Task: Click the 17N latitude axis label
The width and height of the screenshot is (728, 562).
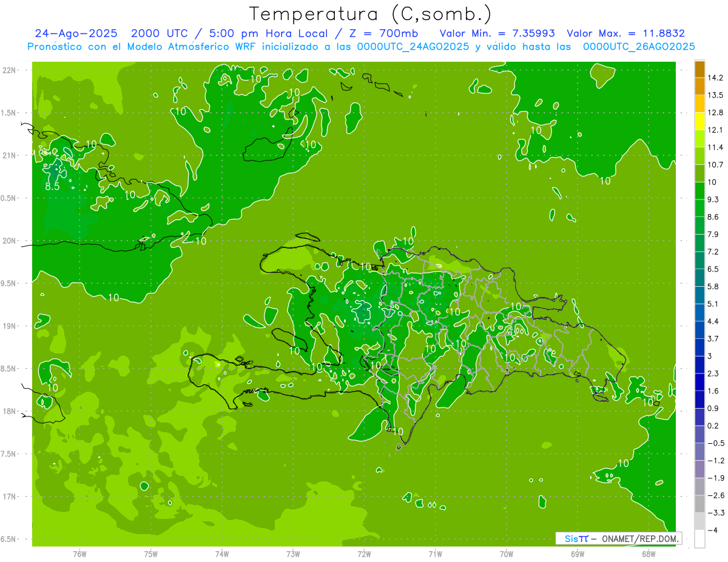Action: pyautogui.click(x=10, y=497)
